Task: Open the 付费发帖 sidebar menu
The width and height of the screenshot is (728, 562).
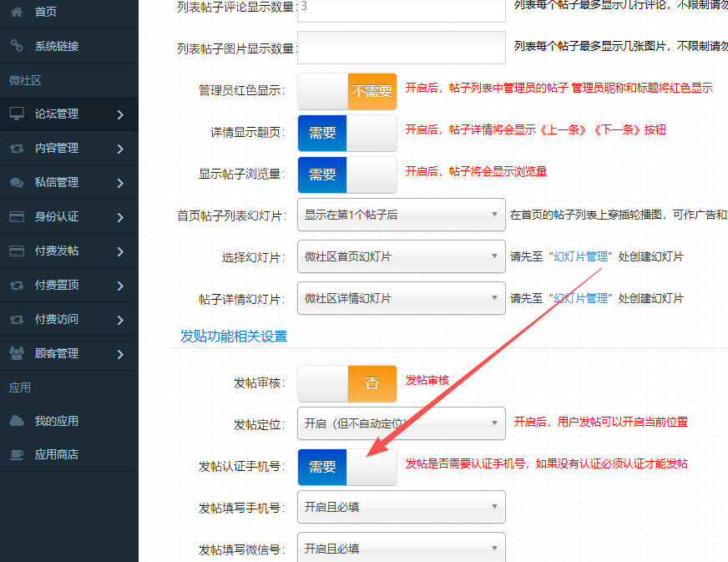Action: point(57,251)
